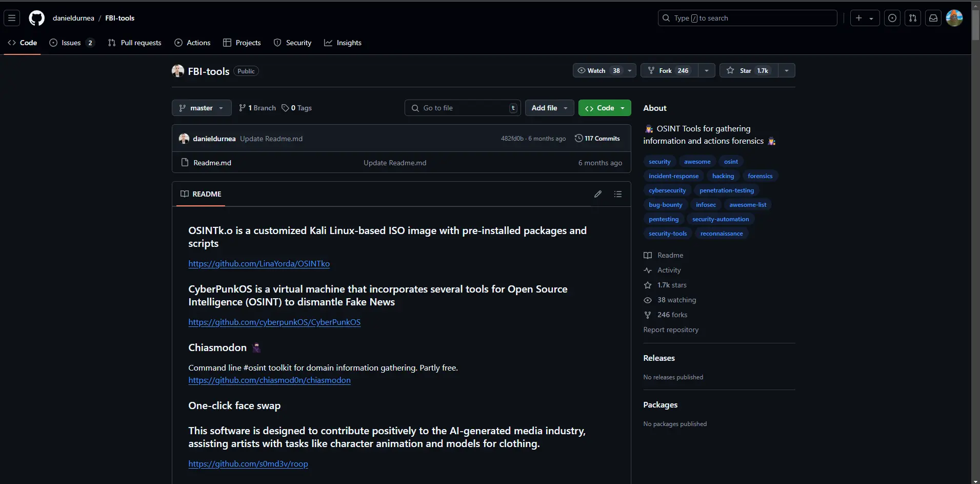Open the LinaYorda/OSINTko GitHub link

[x=259, y=264]
